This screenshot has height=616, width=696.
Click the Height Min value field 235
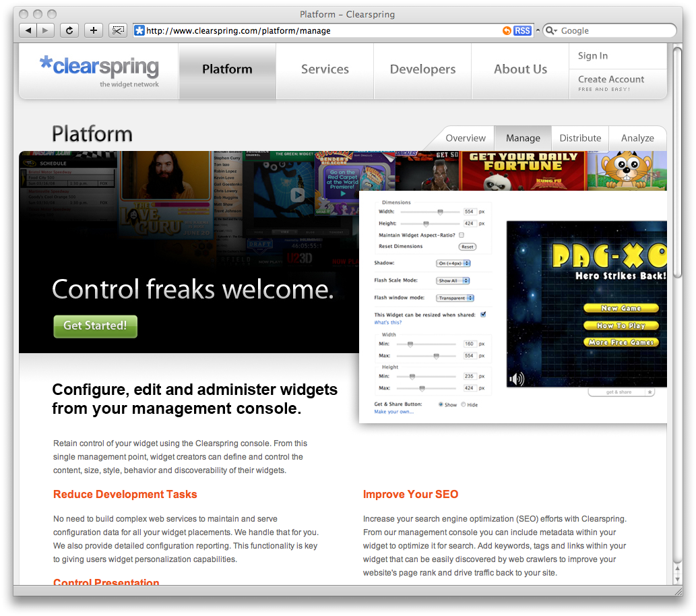click(469, 376)
